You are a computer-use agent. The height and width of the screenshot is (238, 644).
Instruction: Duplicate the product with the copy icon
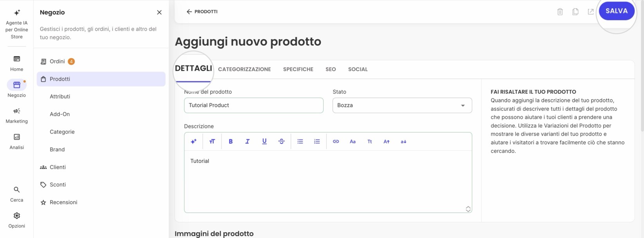(x=575, y=12)
